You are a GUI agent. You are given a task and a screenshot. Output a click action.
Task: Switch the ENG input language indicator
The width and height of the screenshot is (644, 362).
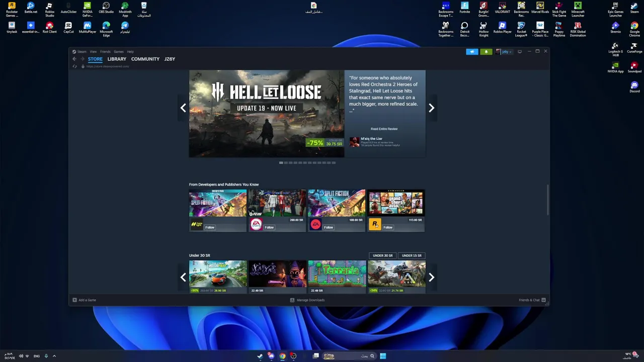[37, 356]
